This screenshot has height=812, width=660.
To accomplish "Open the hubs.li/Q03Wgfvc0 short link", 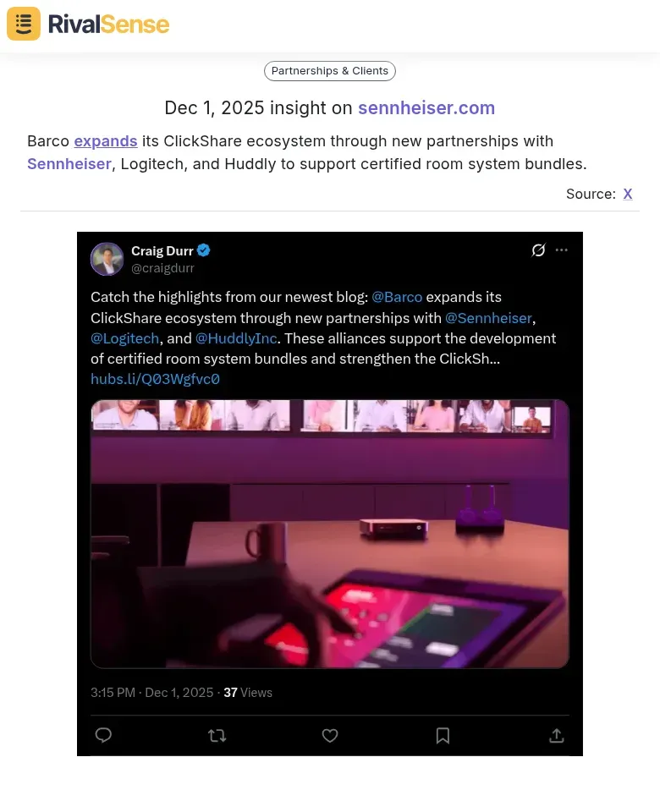I will click(156, 379).
